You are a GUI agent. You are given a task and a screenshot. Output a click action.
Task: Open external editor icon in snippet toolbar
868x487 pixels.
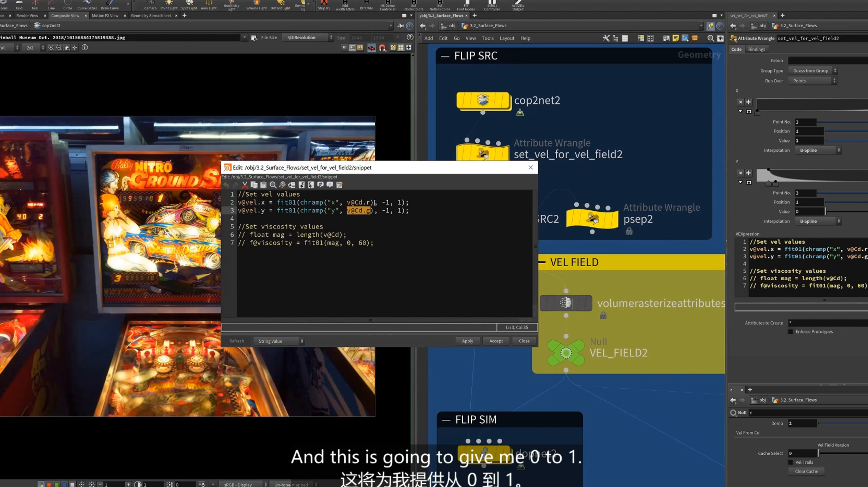[339, 185]
